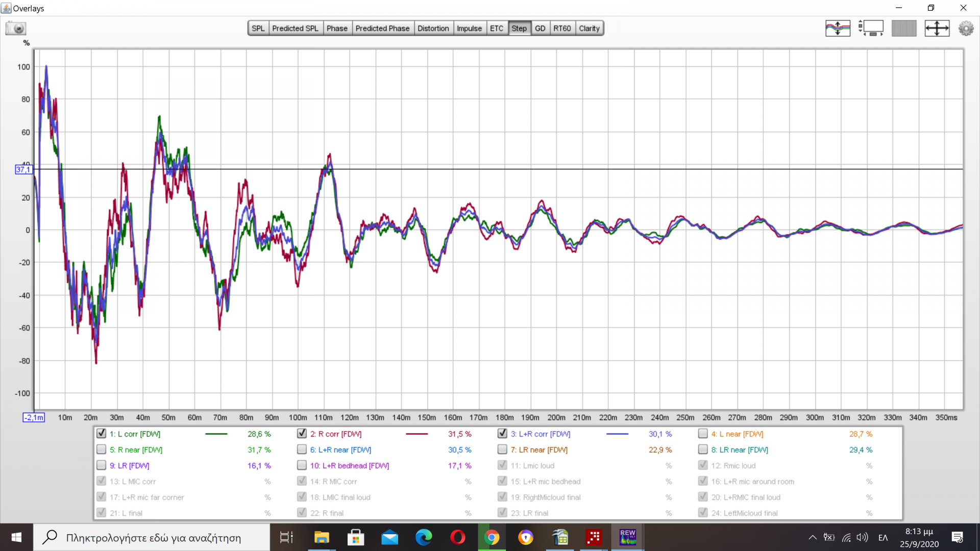Switch to Google Chrome in the taskbar
The width and height of the screenshot is (980, 551).
[492, 537]
